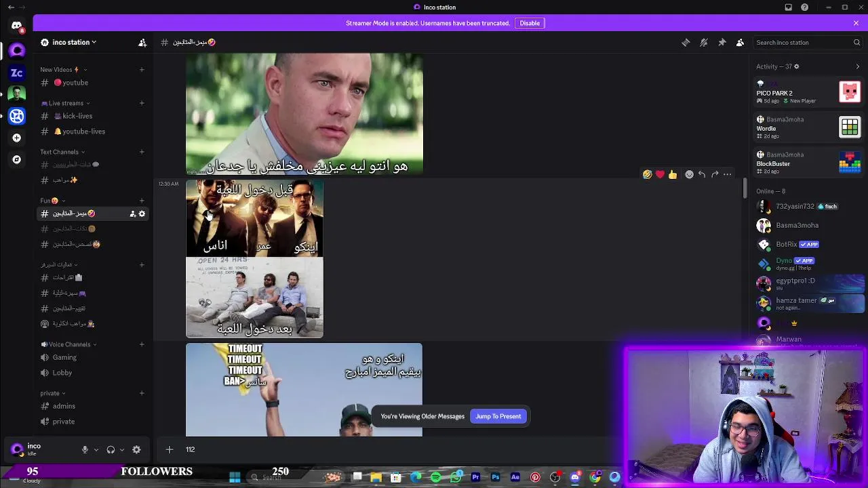Join Lobby voice channel
The height and width of the screenshot is (488, 868).
pyautogui.click(x=93, y=373)
